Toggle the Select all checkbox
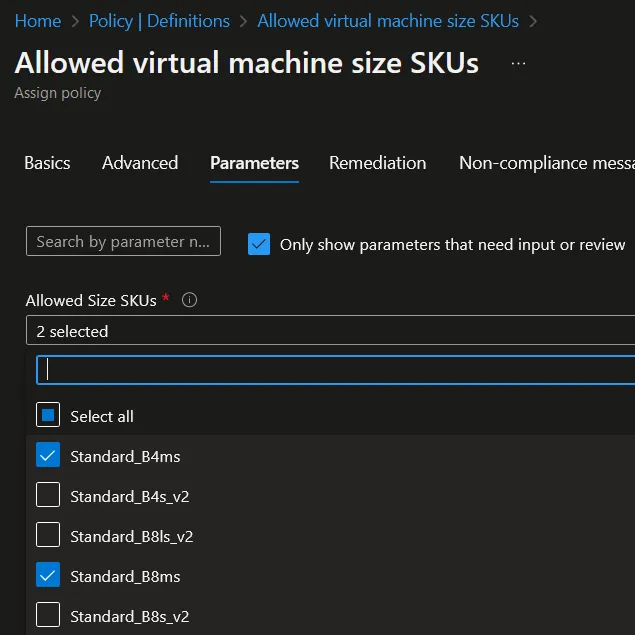635x635 pixels. tap(48, 415)
